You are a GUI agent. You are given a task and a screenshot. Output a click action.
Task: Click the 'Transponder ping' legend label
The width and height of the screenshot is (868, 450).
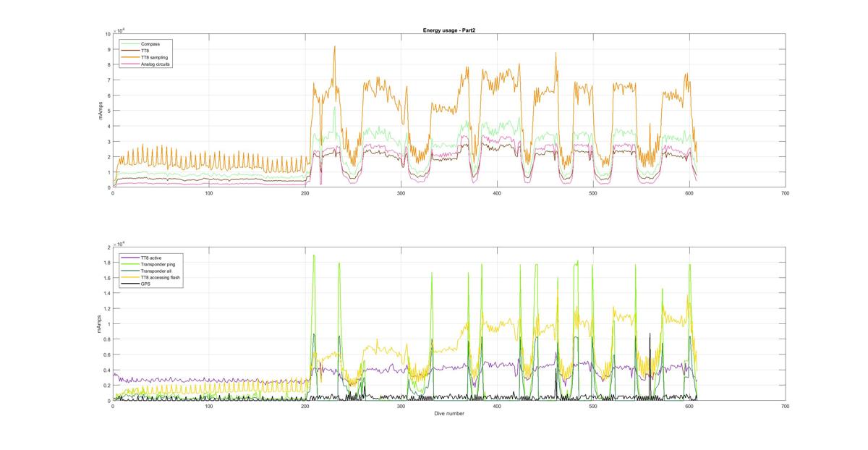[x=158, y=264]
